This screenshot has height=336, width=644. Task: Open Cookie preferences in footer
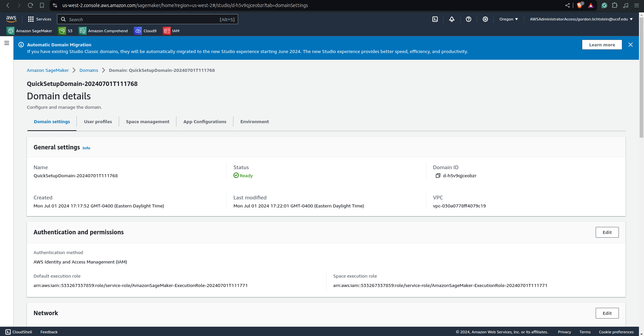pyautogui.click(x=616, y=332)
